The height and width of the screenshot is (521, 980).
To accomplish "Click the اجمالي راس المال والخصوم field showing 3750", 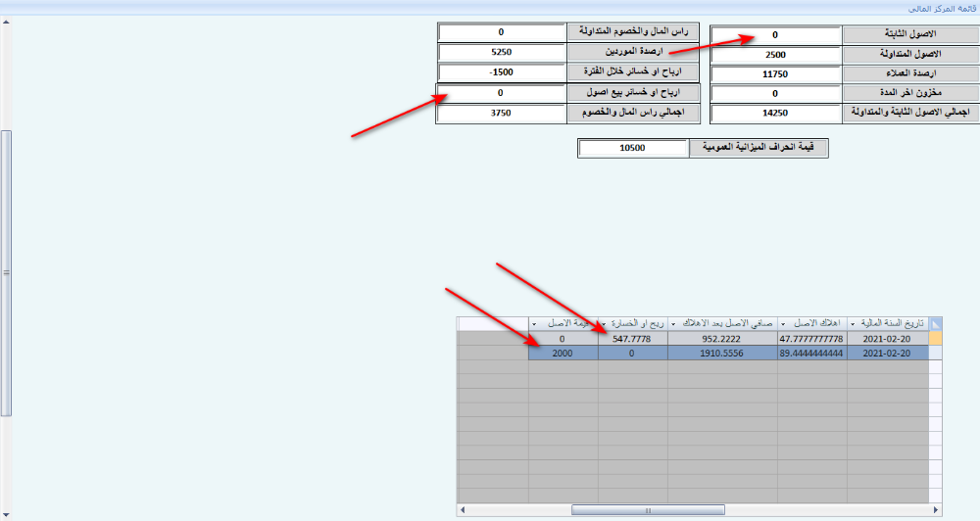I will 501,114.
